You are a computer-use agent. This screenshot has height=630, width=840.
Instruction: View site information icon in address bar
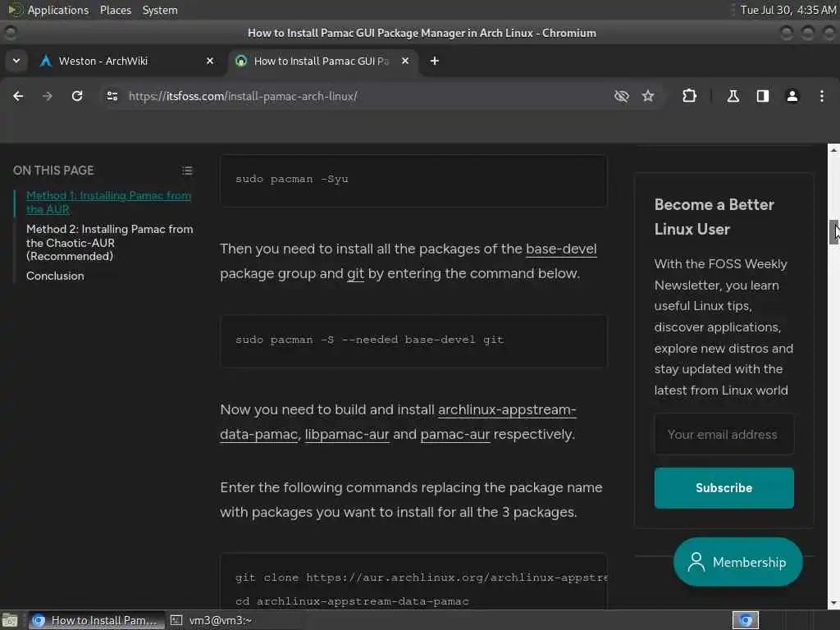tap(112, 96)
